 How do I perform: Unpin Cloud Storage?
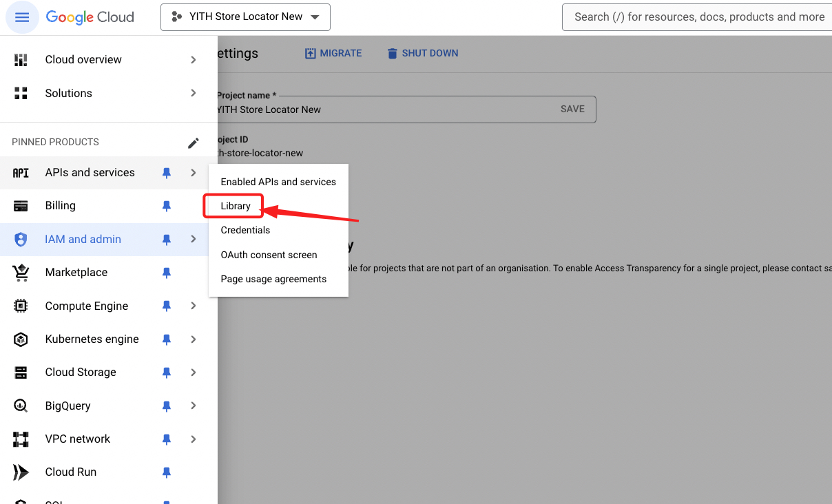(166, 372)
